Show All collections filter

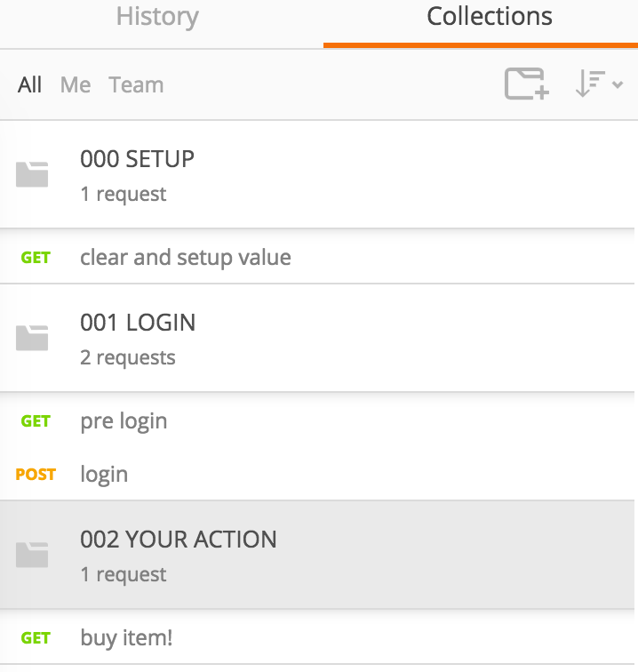click(x=29, y=85)
